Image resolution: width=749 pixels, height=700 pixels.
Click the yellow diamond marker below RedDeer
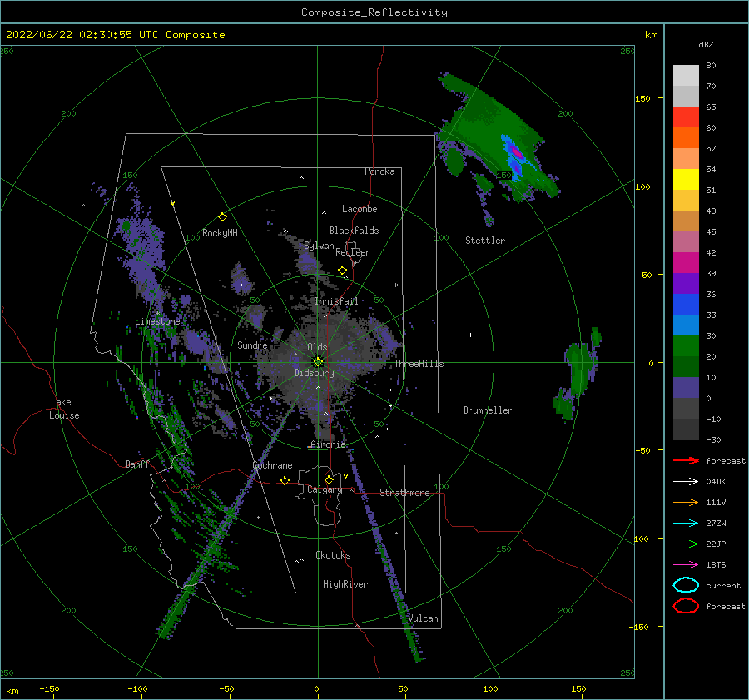(342, 271)
